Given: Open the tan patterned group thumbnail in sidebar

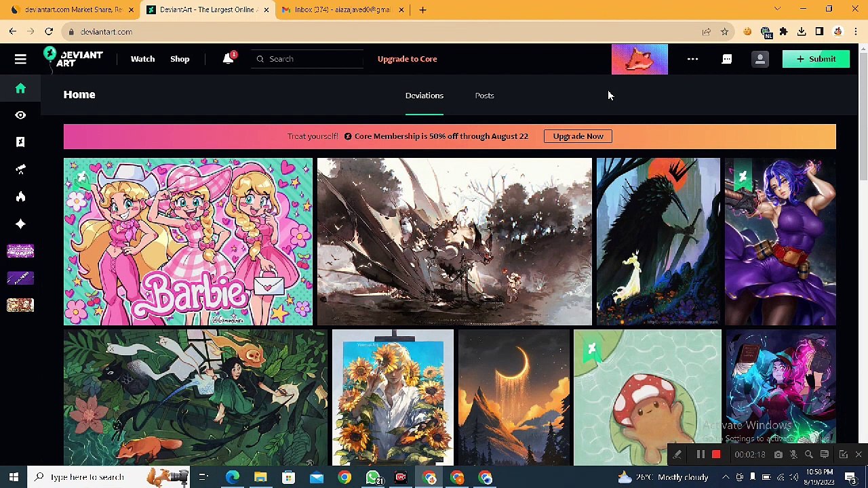Looking at the screenshot, I should click(x=20, y=305).
